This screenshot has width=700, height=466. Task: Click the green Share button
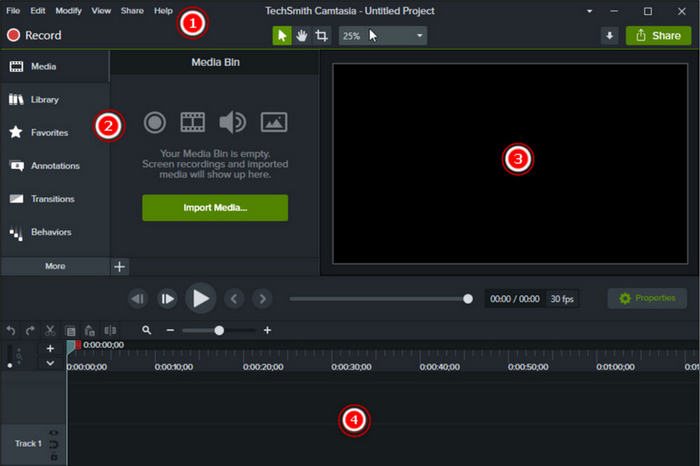pos(658,36)
